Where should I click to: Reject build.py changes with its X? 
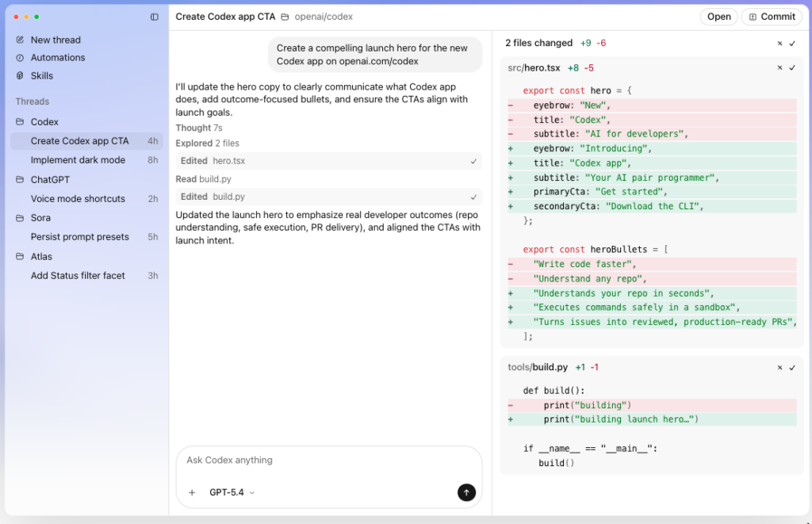tap(780, 368)
